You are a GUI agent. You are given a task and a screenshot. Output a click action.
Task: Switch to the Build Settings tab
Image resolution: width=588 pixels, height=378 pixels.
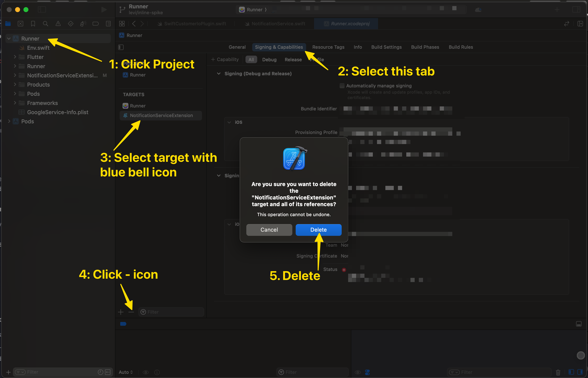pyautogui.click(x=386, y=47)
